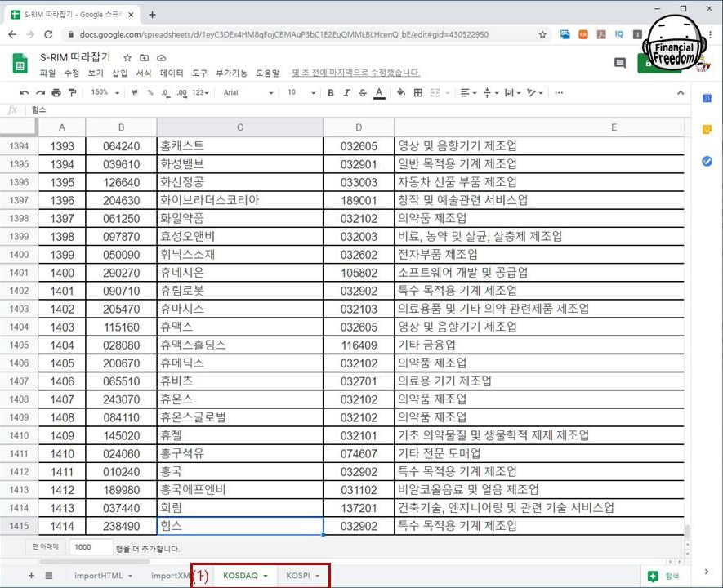Open the 도구 menu
Image resolution: width=723 pixels, height=588 pixels.
click(x=199, y=73)
